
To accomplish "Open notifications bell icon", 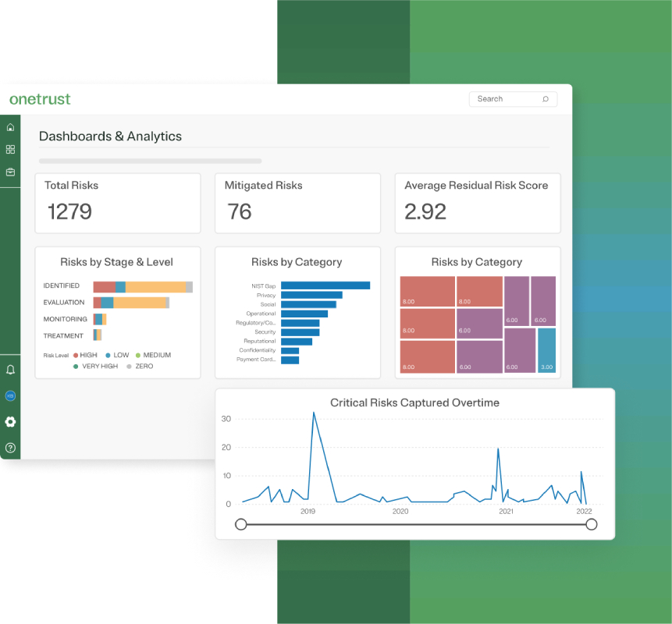I will point(10,370).
